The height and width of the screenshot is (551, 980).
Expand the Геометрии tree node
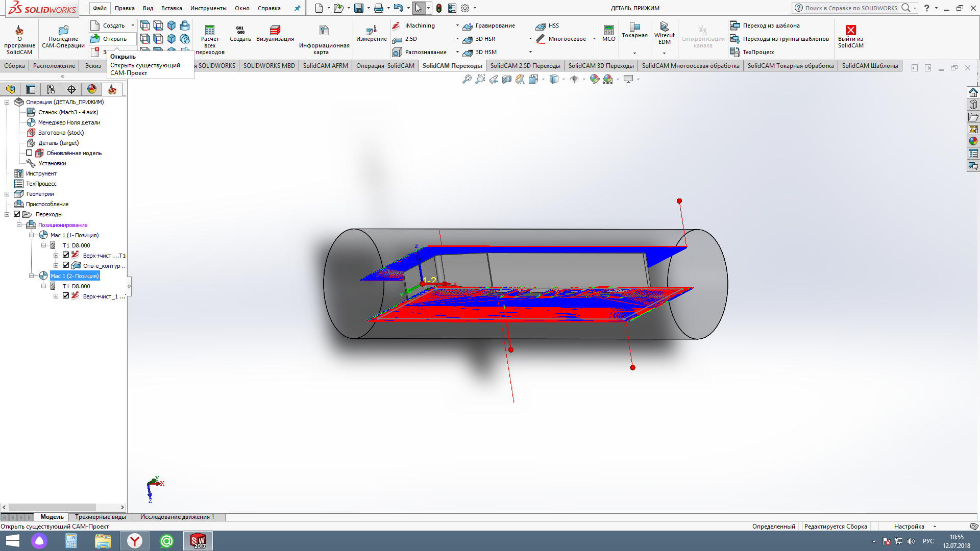(x=7, y=194)
